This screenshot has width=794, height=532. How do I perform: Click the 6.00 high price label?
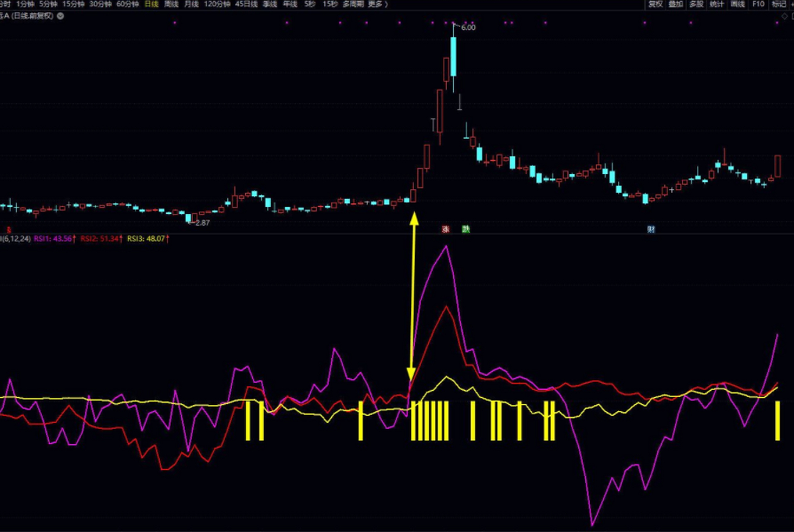click(x=468, y=27)
